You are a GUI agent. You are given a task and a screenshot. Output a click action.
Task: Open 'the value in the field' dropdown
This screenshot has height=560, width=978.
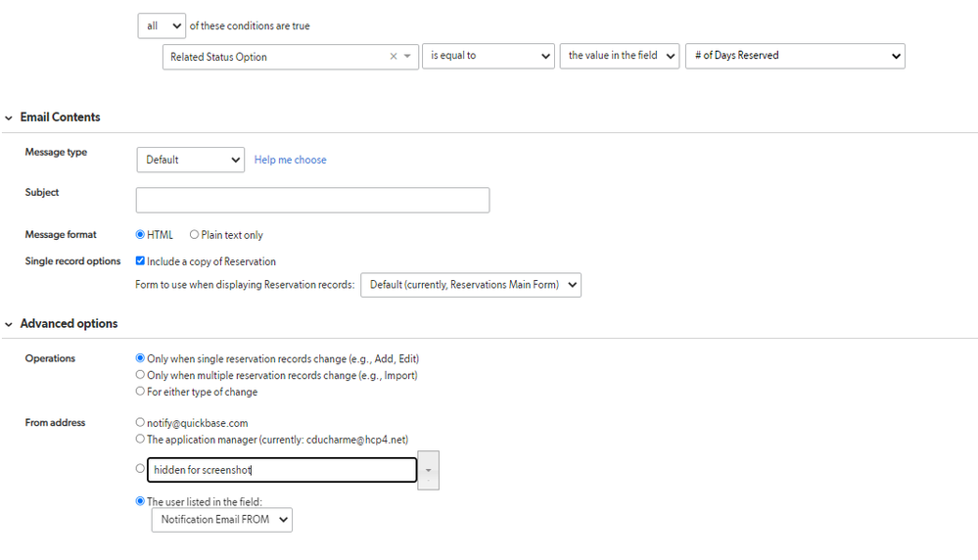click(x=620, y=56)
